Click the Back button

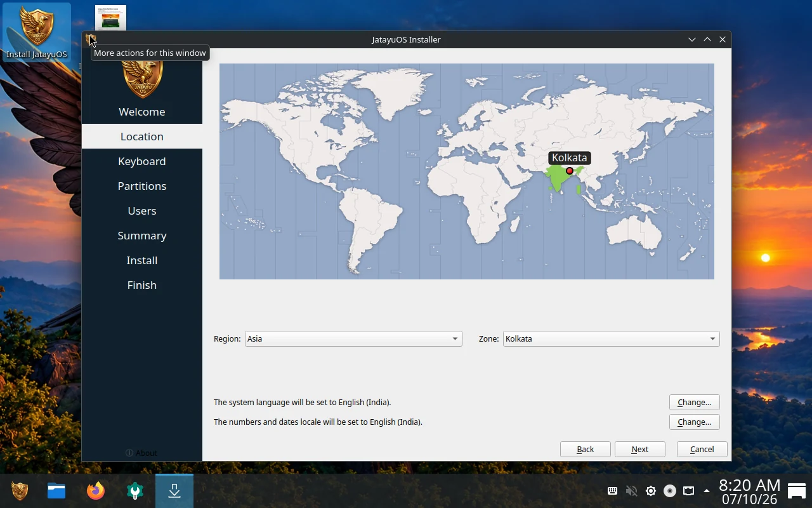(586, 449)
